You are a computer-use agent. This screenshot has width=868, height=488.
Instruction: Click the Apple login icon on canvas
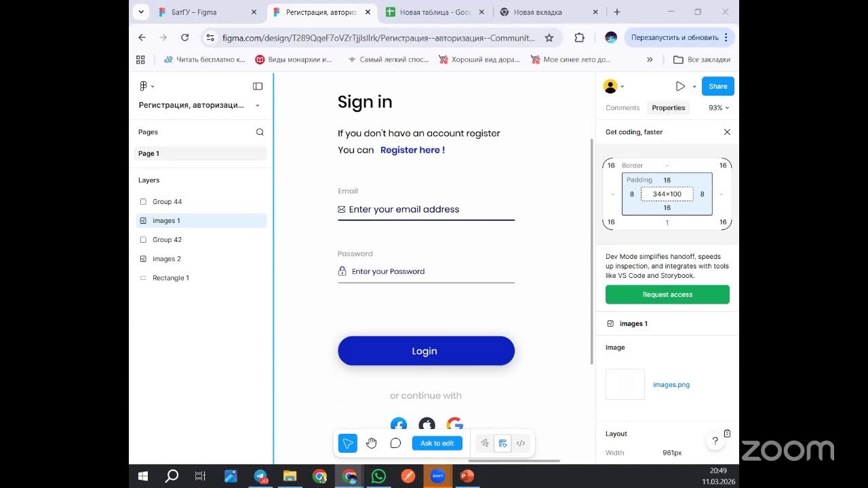[x=427, y=425]
